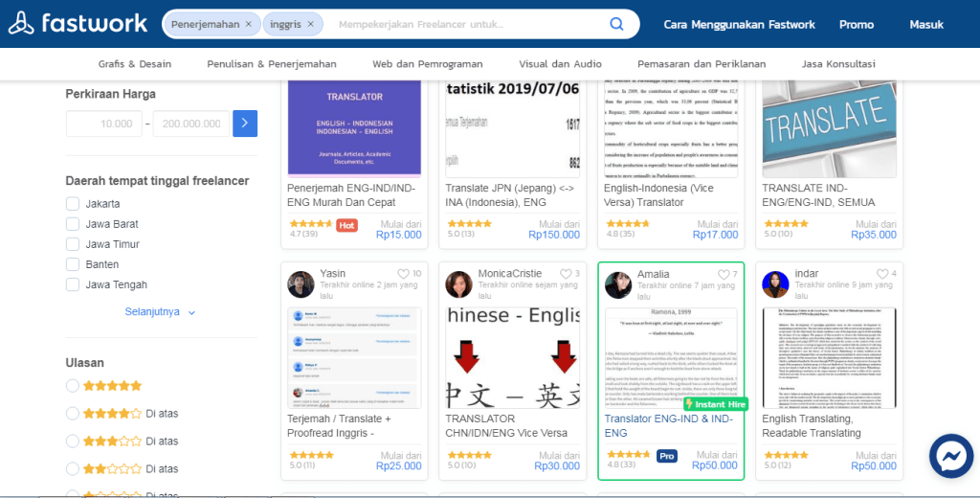Check the Jakarta location checkbox
This screenshot has width=980, height=498.
point(73,204)
